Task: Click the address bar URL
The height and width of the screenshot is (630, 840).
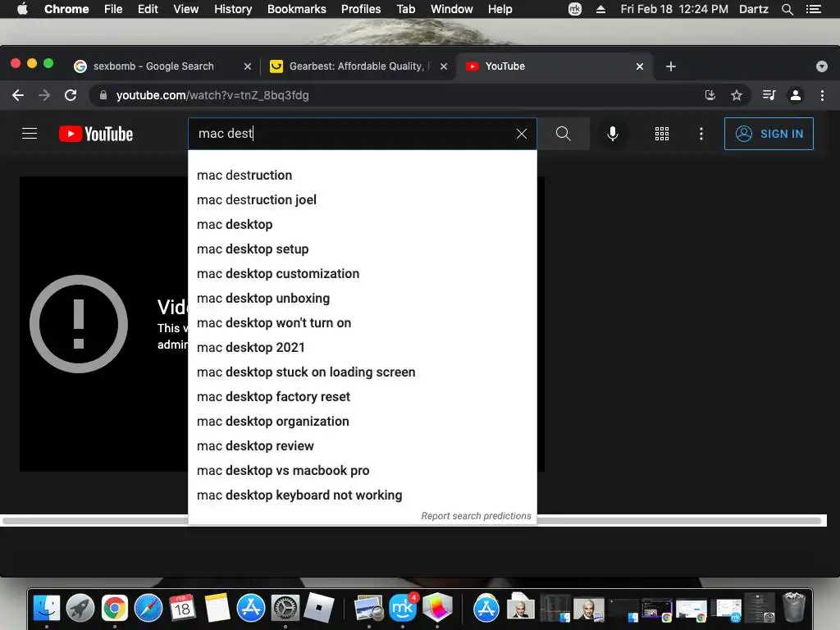Action: 212,95
